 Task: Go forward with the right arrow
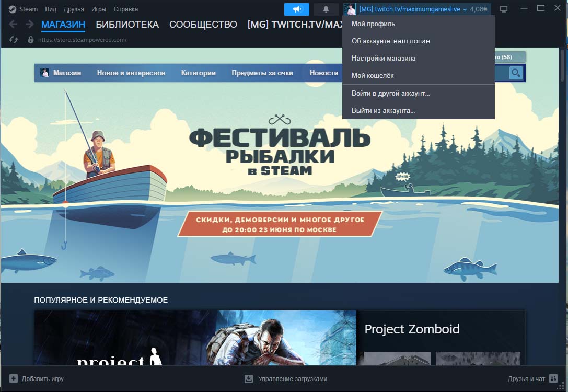[30, 24]
